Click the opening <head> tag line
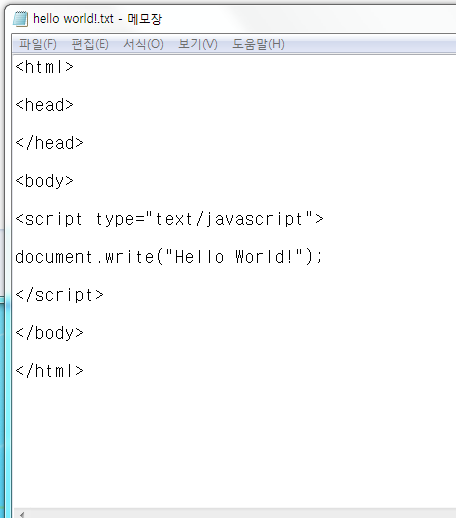This screenshot has height=518, width=456. point(44,105)
